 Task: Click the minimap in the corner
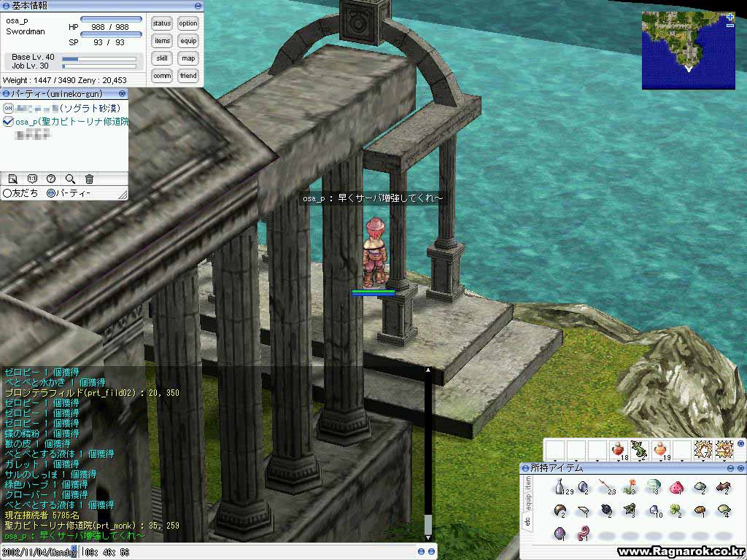[x=689, y=50]
